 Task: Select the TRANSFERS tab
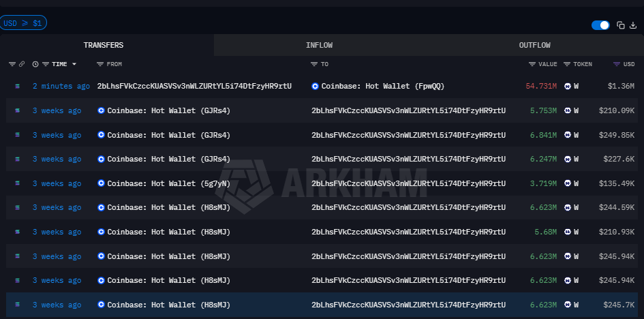click(x=104, y=45)
